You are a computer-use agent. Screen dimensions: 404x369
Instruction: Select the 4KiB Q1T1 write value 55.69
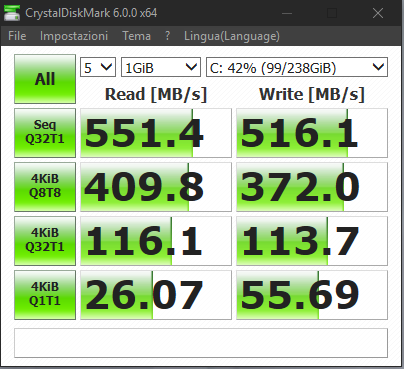(312, 295)
